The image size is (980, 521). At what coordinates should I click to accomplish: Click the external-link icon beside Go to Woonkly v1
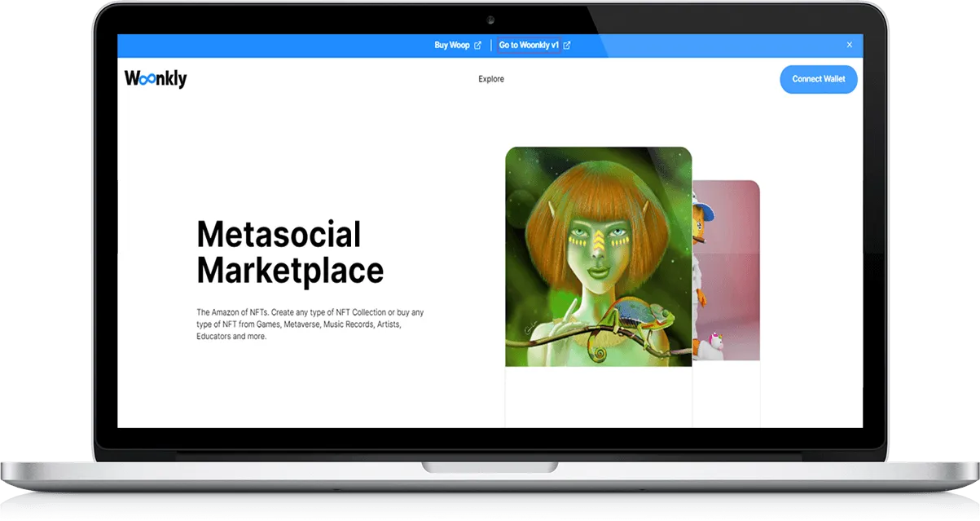(567, 46)
